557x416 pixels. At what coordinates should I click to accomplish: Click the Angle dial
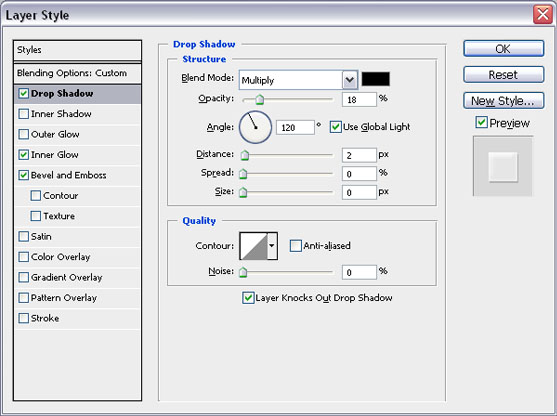tap(255, 127)
